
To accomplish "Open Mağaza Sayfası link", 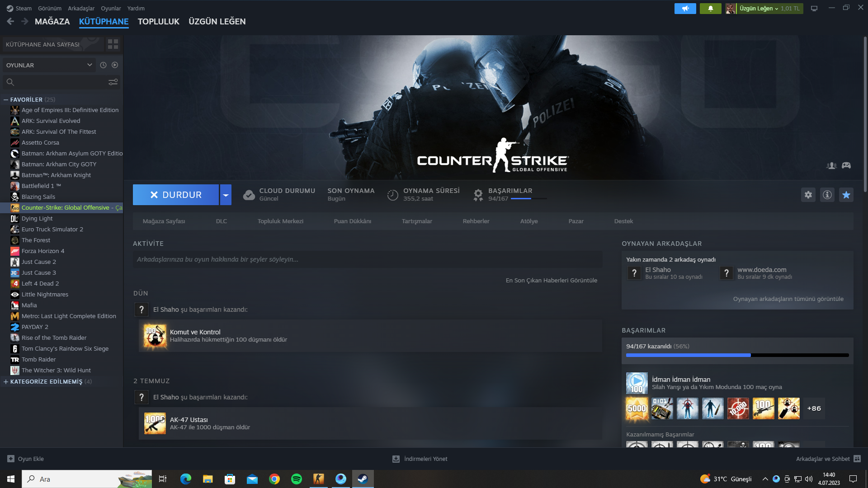I will [164, 221].
